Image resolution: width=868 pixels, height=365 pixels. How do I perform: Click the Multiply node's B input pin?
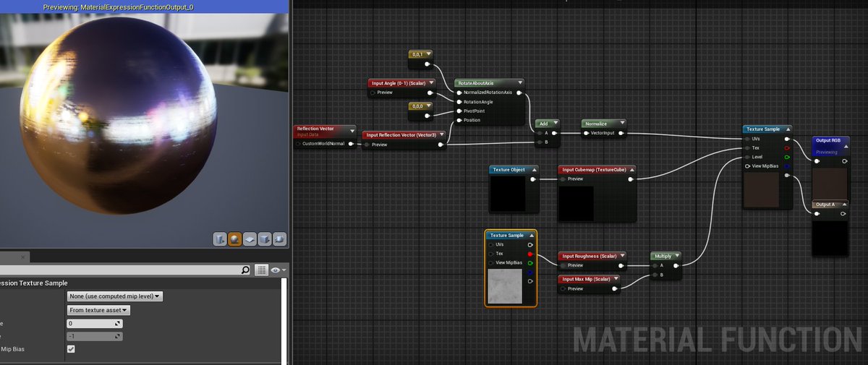[x=655, y=275]
